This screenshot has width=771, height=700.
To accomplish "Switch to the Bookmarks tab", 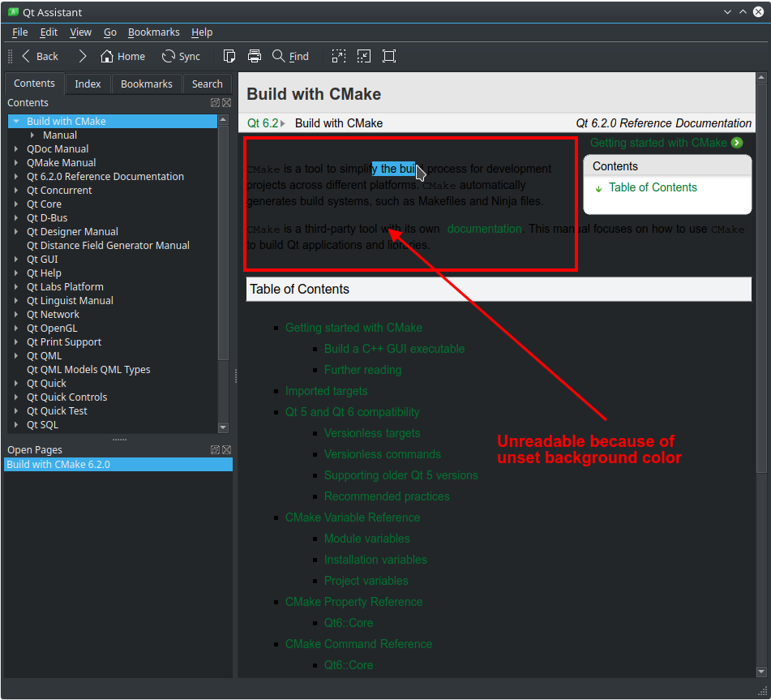I will (x=147, y=84).
